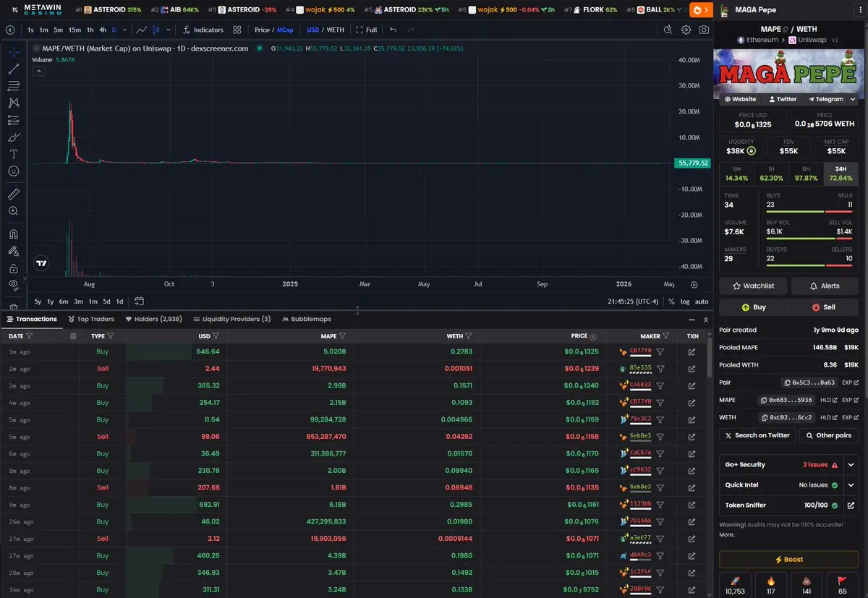Click the undo arrow in chart toolbar
Screen dimensions: 868x598
tap(393, 30)
